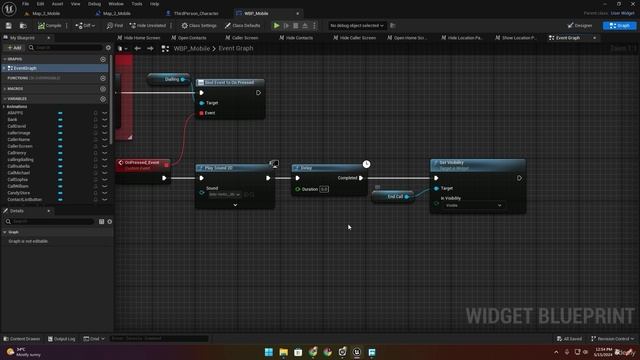Screen dimensions: 640x360
Task: Open the Debug menu
Action: click(94, 4)
